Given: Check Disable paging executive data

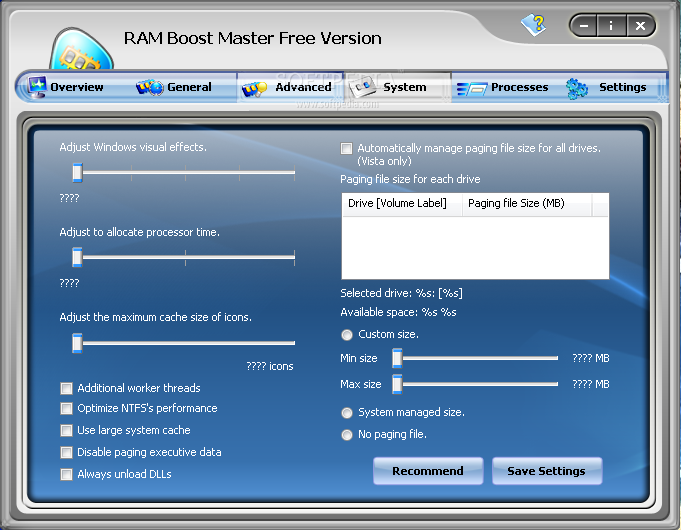Looking at the screenshot, I should click(x=66, y=453).
